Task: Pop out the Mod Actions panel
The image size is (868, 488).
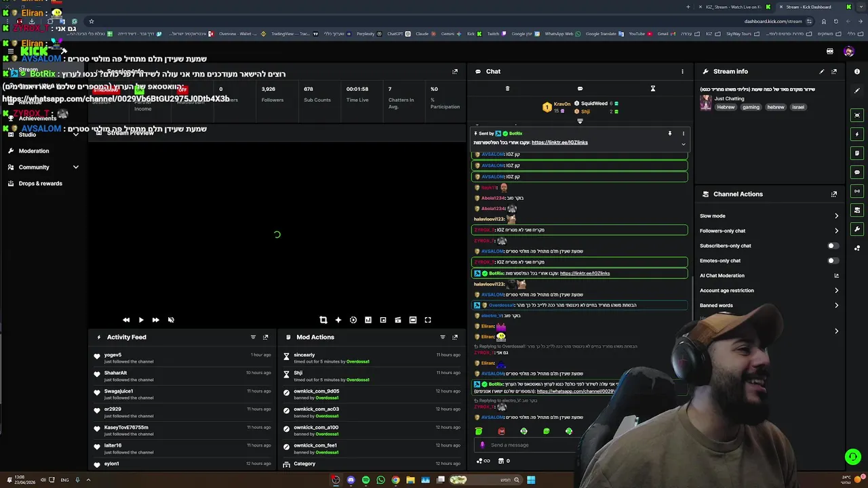Action: 455,337
